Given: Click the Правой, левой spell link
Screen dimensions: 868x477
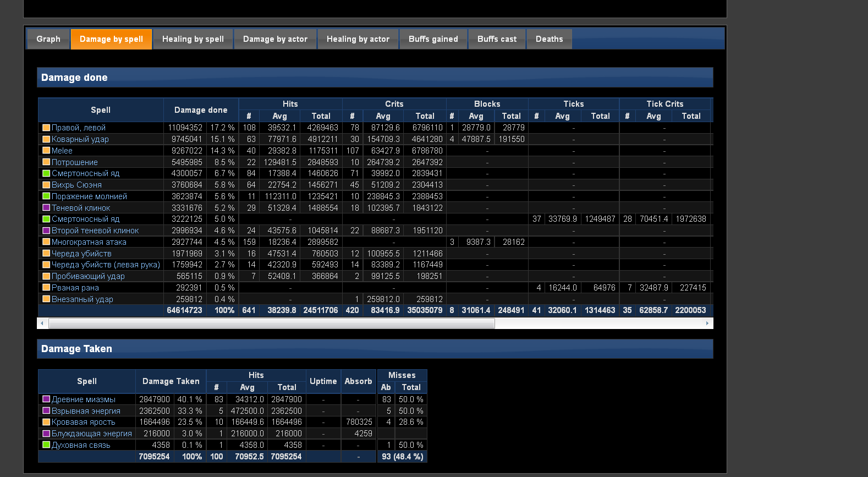Looking at the screenshot, I should [79, 128].
